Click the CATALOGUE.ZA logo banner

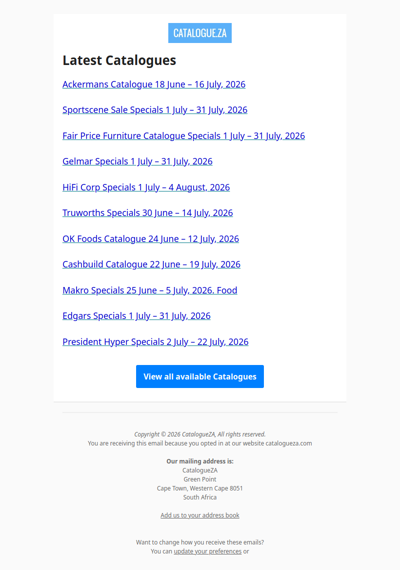click(200, 33)
